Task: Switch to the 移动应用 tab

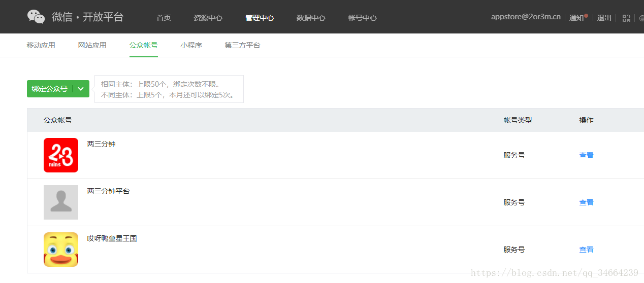Action: click(x=41, y=45)
